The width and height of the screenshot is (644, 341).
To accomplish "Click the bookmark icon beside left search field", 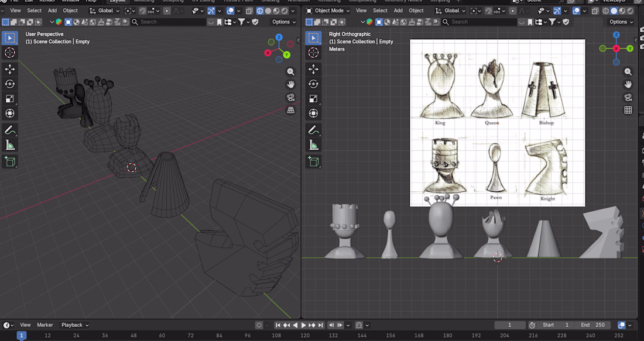I will pos(220,22).
